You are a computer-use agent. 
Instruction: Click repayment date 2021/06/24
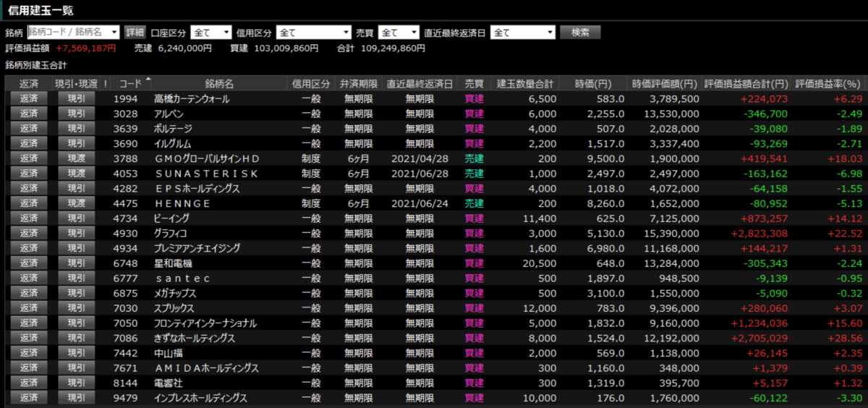pos(420,203)
